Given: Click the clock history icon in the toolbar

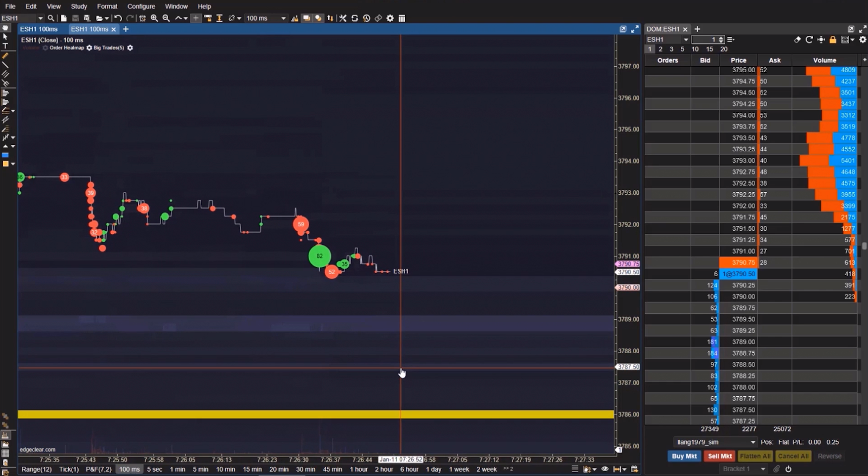Looking at the screenshot, I should click(367, 18).
